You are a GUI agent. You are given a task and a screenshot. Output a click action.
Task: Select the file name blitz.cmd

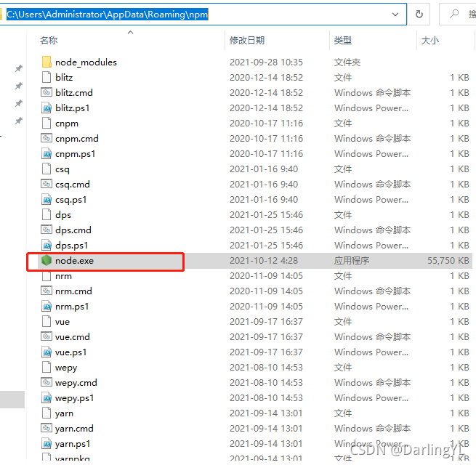(x=74, y=92)
